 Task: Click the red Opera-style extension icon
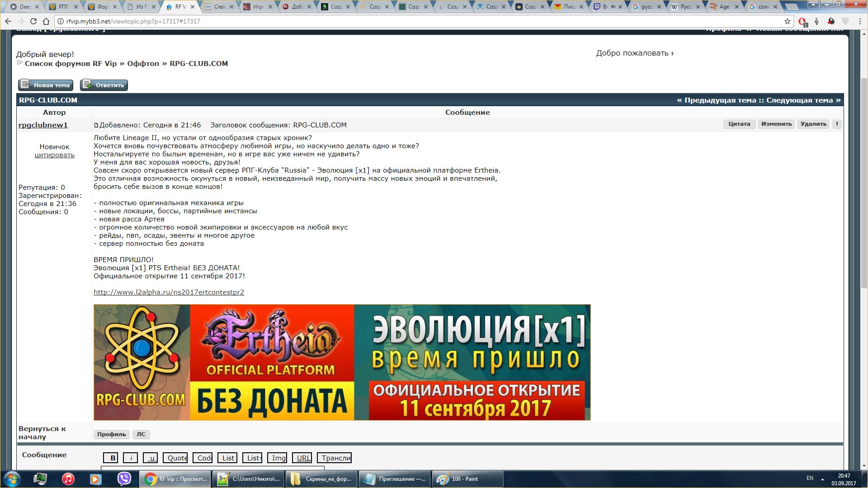coord(802,21)
